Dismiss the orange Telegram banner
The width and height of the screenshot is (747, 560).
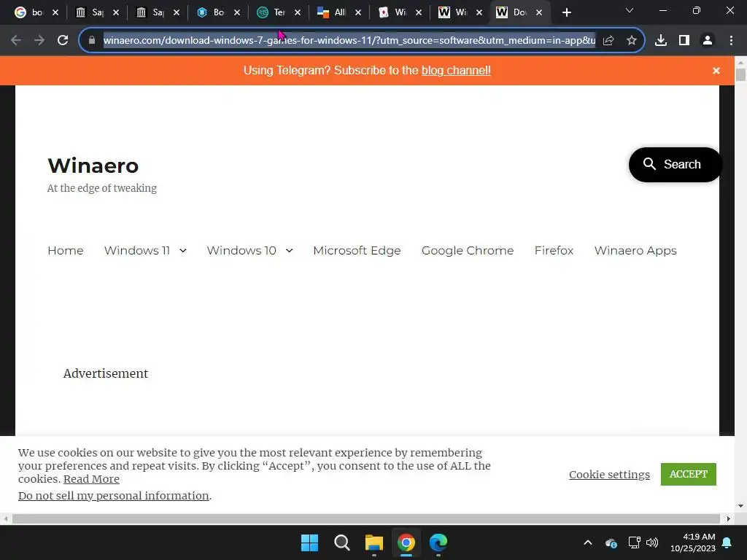(x=716, y=71)
